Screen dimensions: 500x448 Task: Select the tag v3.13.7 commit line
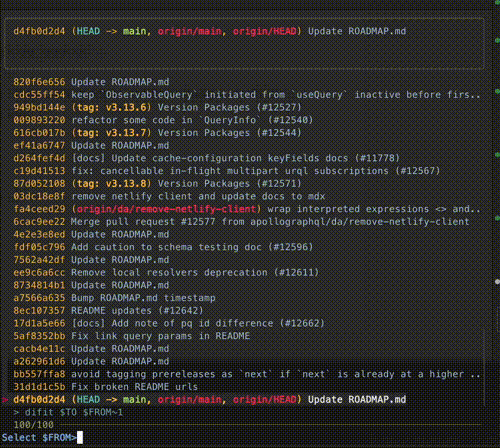[157, 133]
